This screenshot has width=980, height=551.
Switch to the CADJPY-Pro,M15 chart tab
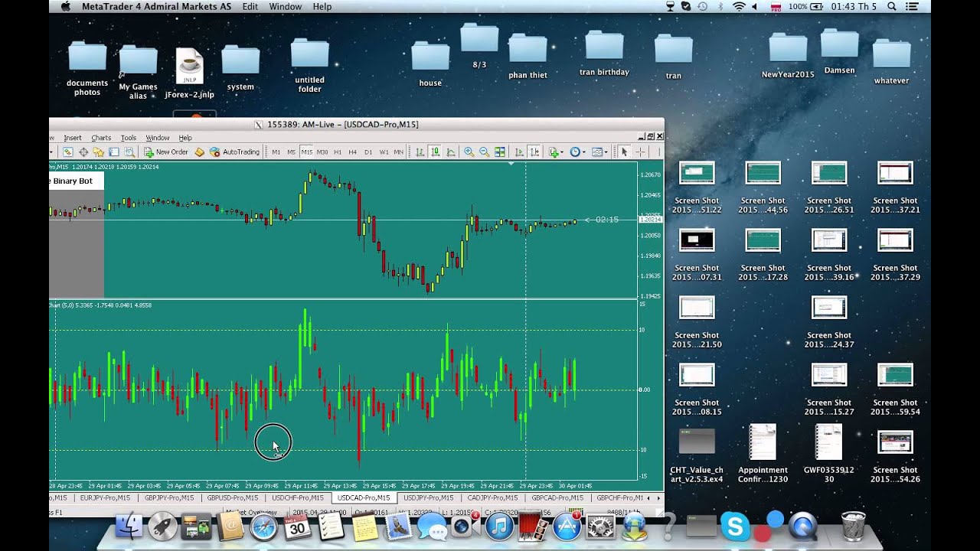(x=492, y=497)
